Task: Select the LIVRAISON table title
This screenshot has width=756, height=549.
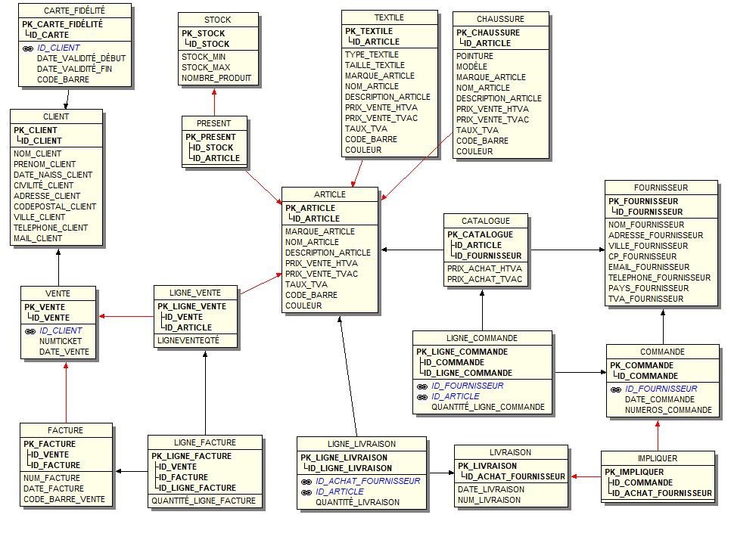Action: (511, 452)
